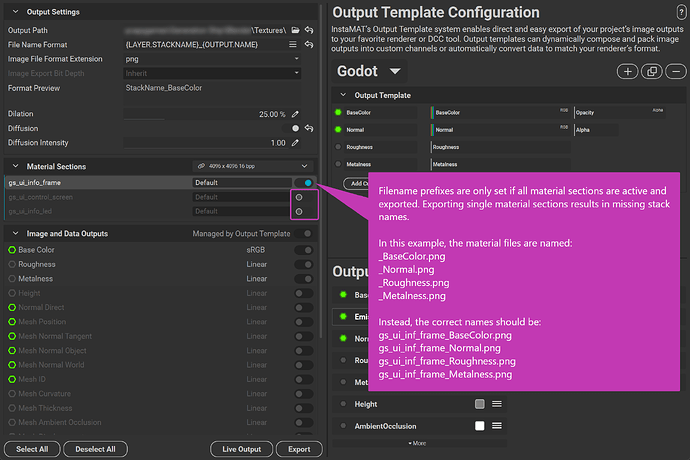Viewport: 690px width, 460px height.
Task: Reset the Diffusion setting
Action: click(309, 128)
